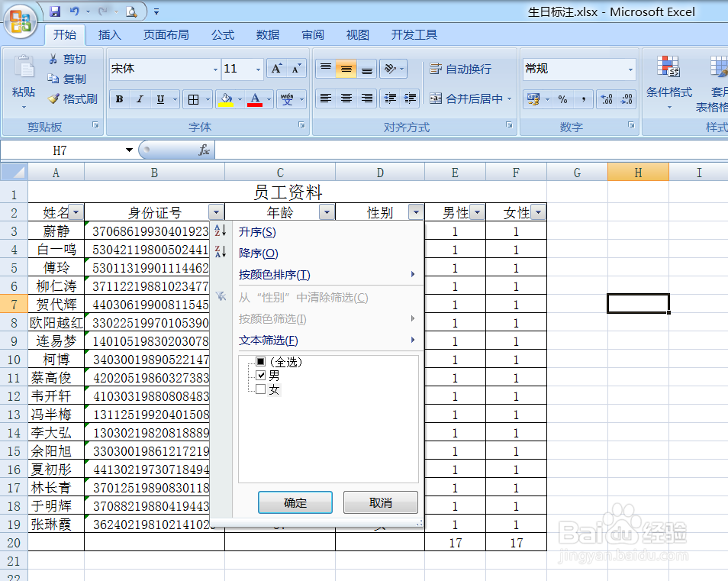Click the H7 name box field
The width and height of the screenshot is (728, 581).
(60, 150)
